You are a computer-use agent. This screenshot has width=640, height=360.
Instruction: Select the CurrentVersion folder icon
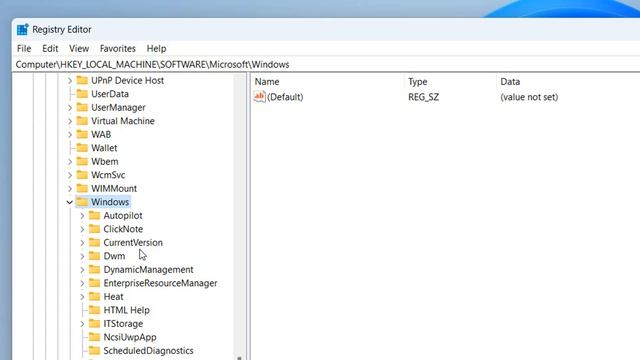94,242
